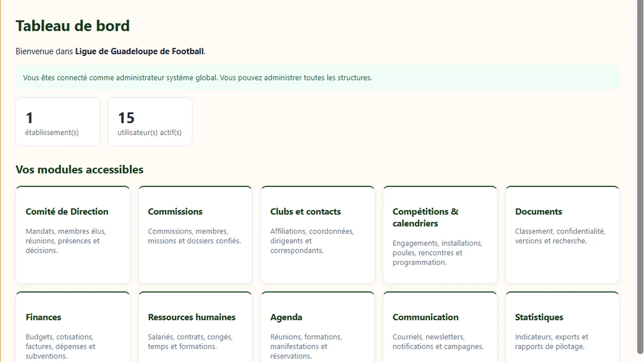
Task: Open the Ressources humaines module
Action: coord(195,327)
